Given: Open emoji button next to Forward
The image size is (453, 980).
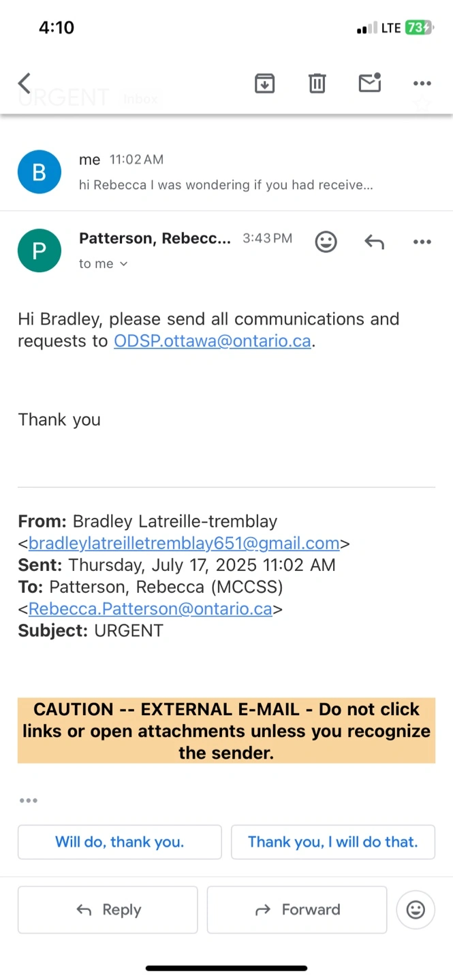Looking at the screenshot, I should click(416, 910).
